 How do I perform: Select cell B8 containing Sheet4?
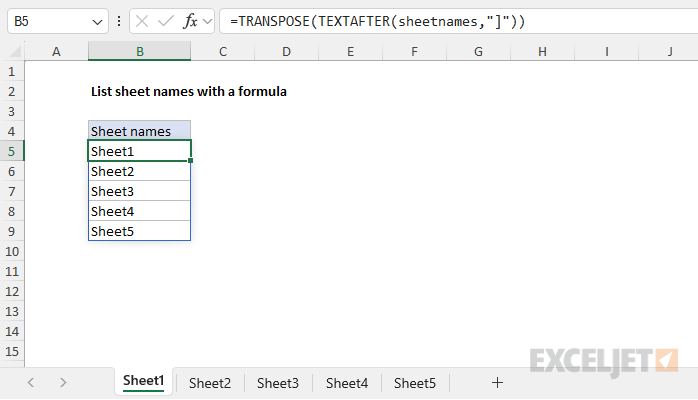(139, 211)
